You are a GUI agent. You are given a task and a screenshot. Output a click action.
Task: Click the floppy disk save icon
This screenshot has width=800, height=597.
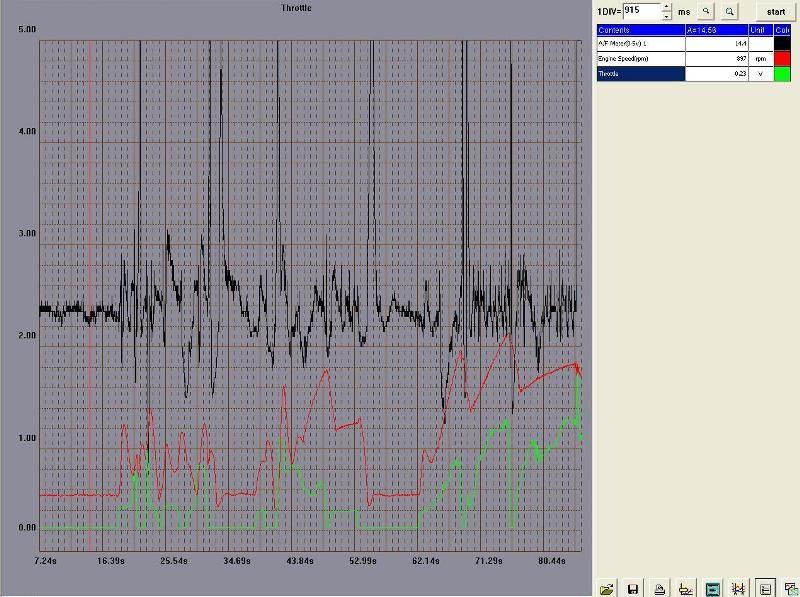click(633, 589)
